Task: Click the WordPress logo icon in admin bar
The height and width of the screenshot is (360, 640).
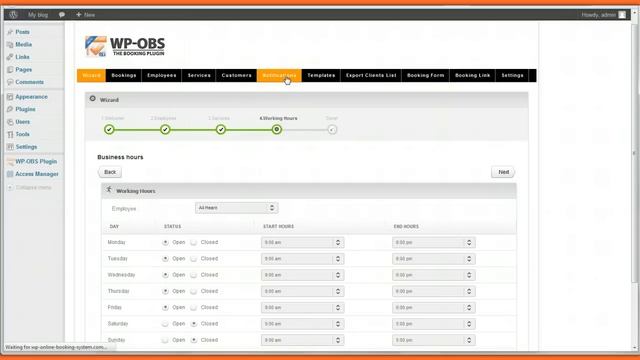Action: tap(13, 15)
